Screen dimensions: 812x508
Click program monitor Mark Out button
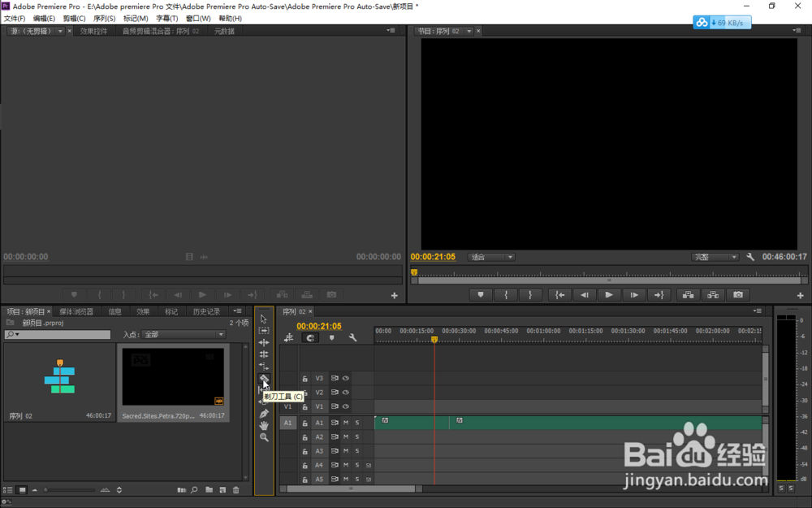tap(529, 295)
